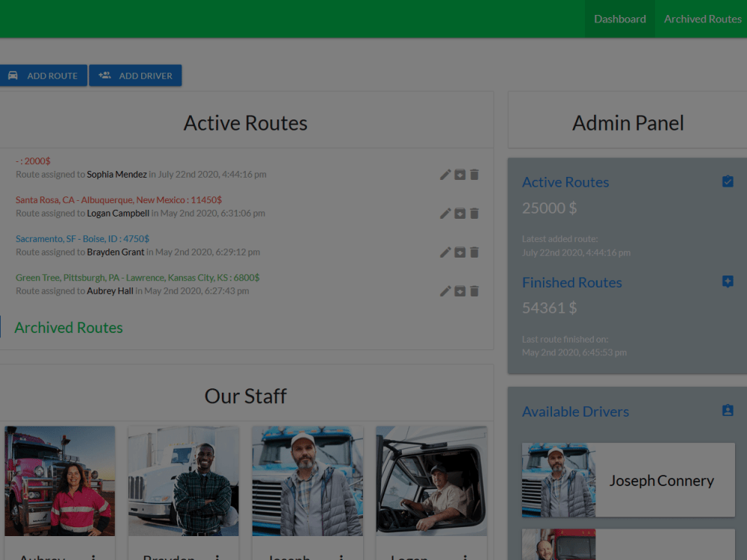Delete the route assigned to Logan Campbell

[474, 213]
